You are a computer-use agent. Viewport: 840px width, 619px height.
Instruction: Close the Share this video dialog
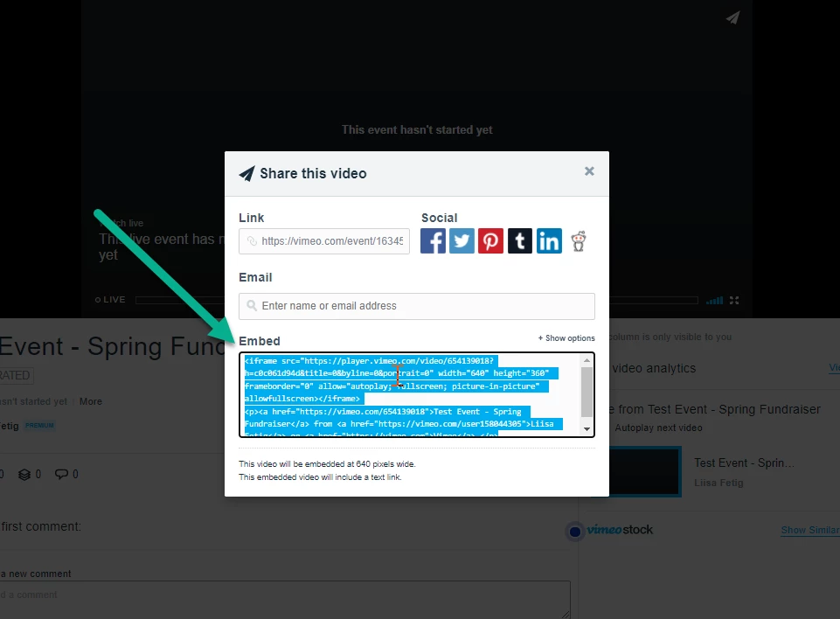coord(589,171)
